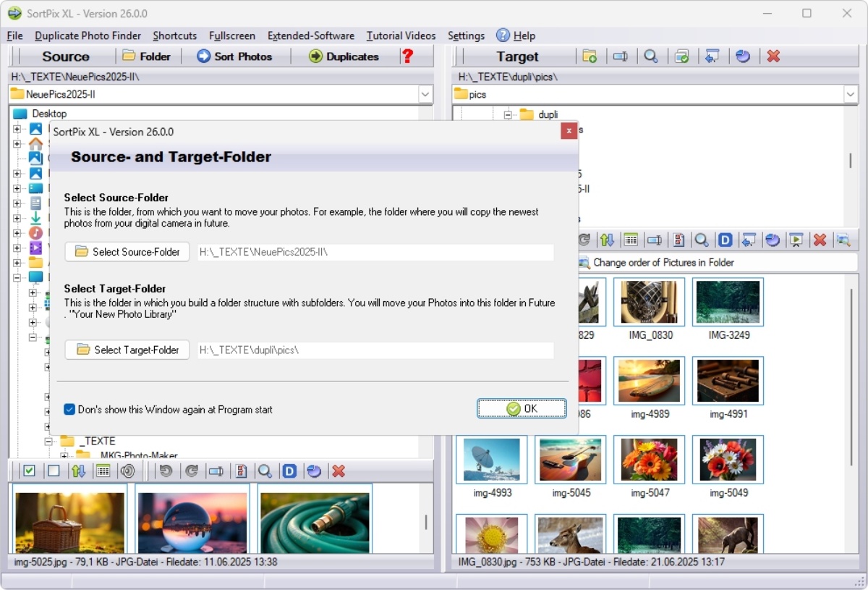Click the compare documents icon in target thumbnail toolbar
This screenshot has width=868, height=590.
pyautogui.click(x=678, y=240)
